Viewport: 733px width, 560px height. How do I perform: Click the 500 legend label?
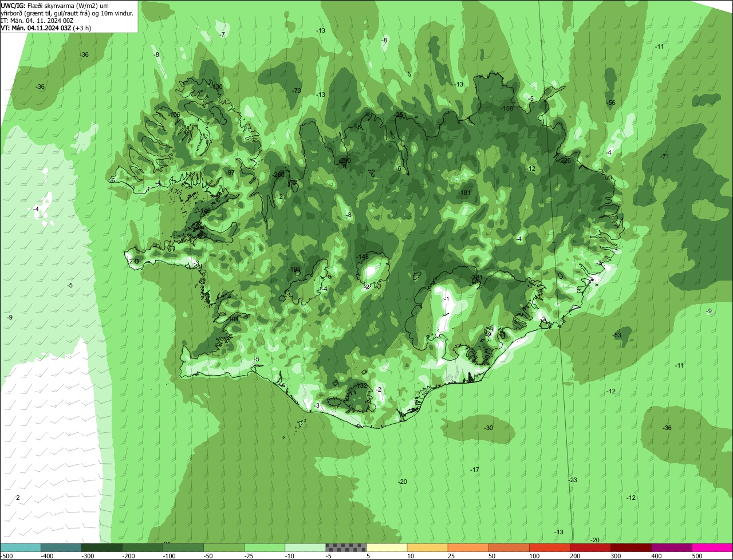pos(697,556)
